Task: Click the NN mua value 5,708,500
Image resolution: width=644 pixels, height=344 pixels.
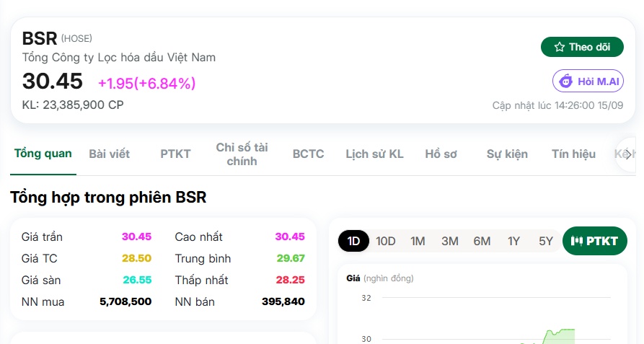Action: (x=125, y=301)
